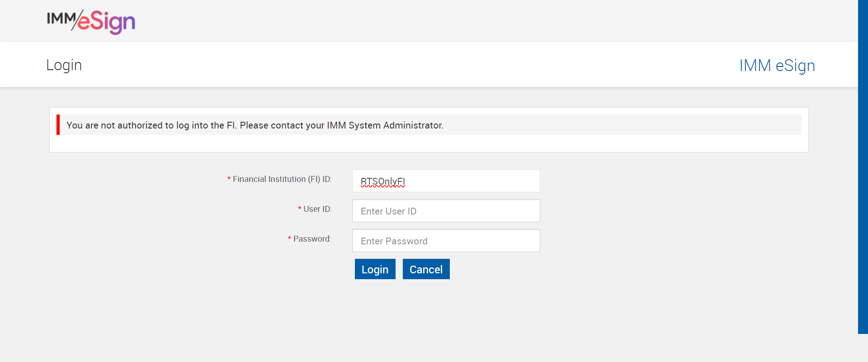This screenshot has height=362, width=868.
Task: Focus the Financial Institution ID input field
Action: 446,181
